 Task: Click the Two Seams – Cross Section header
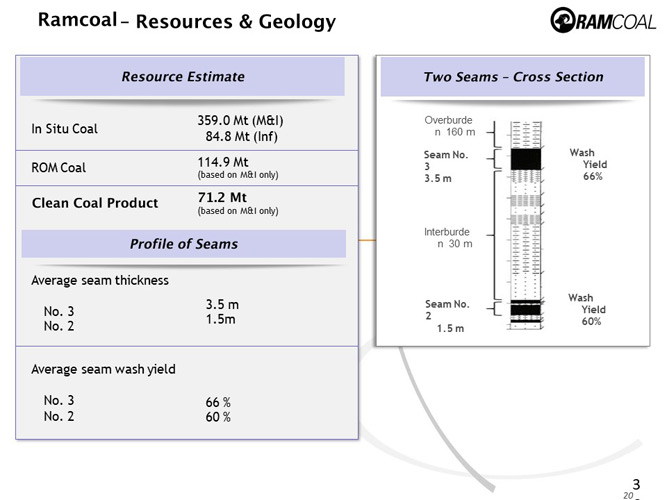(x=513, y=76)
